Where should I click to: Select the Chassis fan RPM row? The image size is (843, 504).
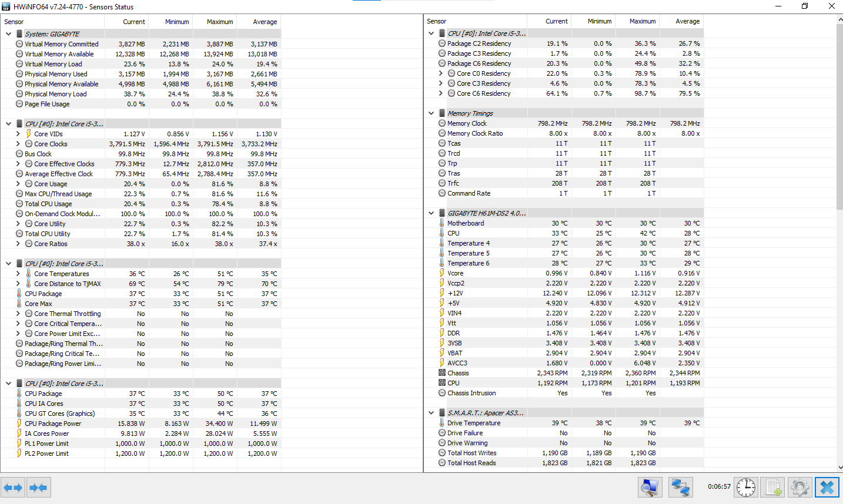point(458,373)
